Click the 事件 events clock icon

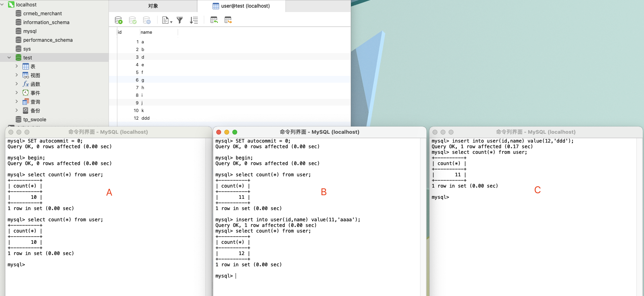click(26, 93)
